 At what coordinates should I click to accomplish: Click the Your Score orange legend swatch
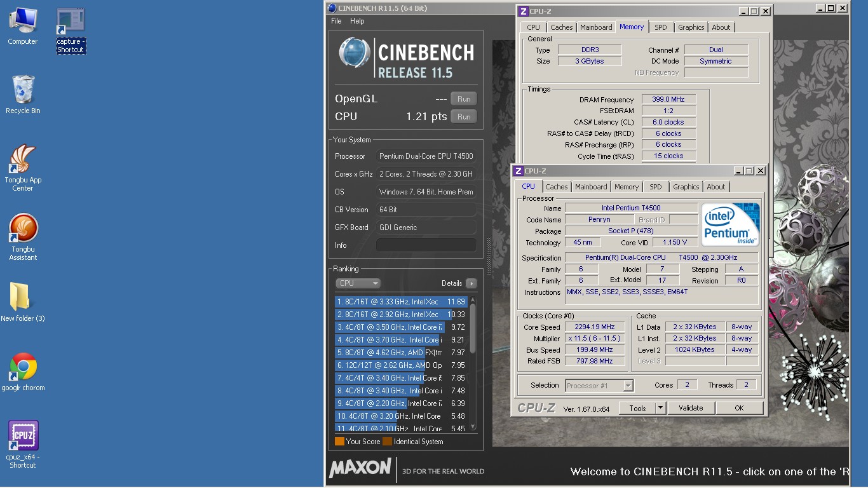pos(339,441)
